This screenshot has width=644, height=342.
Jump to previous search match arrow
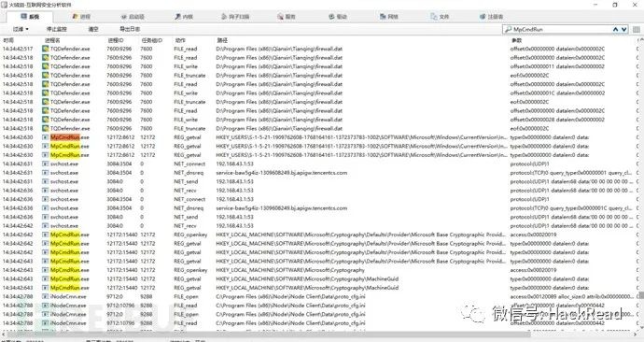[615, 29]
